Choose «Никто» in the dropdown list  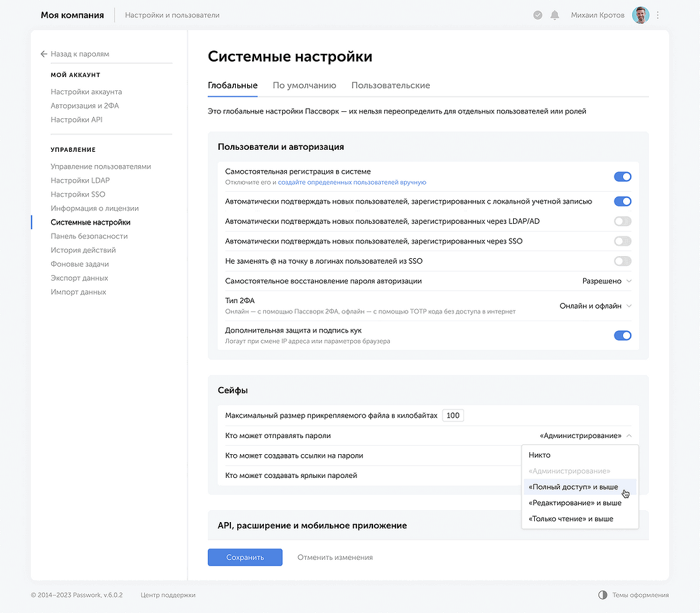tap(540, 455)
